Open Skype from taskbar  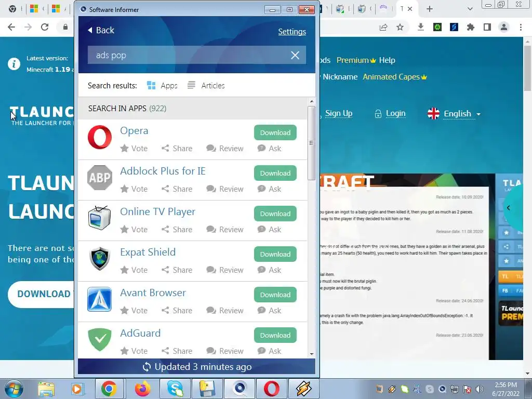[x=175, y=389]
